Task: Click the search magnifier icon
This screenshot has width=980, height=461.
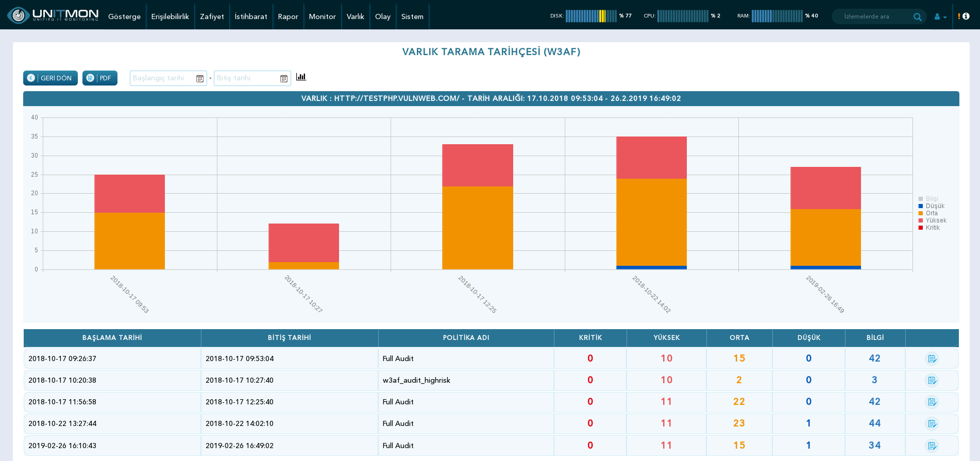Action: pyautogui.click(x=917, y=16)
